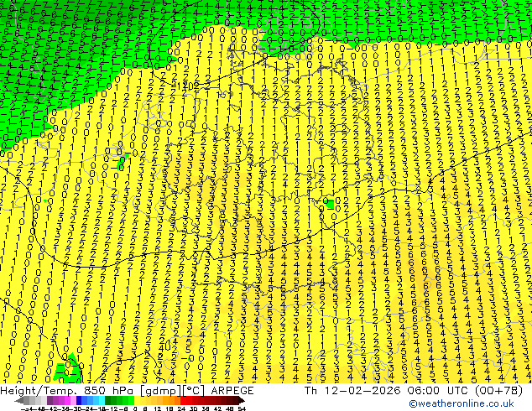Open the weatheronline.co.uk link
Screen dimensions: 532x411
click(x=462, y=403)
